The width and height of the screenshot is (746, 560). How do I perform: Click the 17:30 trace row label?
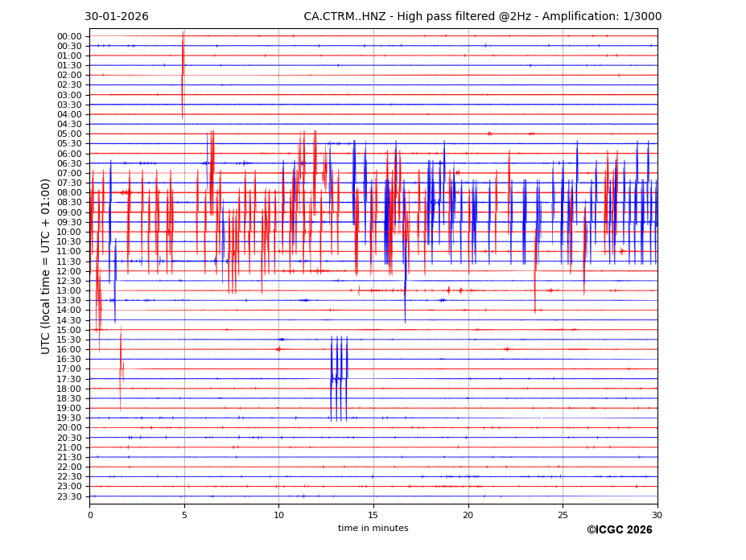click(69, 379)
